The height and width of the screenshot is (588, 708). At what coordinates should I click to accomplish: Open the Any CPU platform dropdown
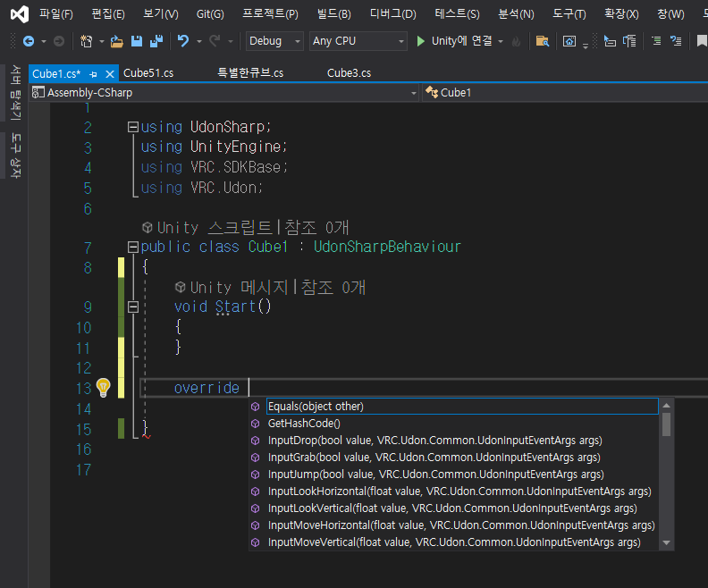coord(358,41)
